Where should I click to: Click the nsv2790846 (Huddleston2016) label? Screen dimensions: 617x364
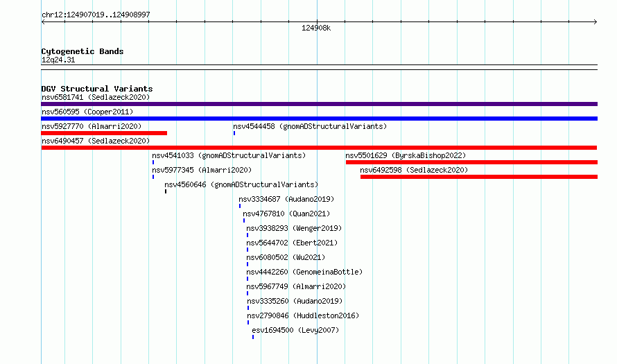pyautogui.click(x=303, y=315)
